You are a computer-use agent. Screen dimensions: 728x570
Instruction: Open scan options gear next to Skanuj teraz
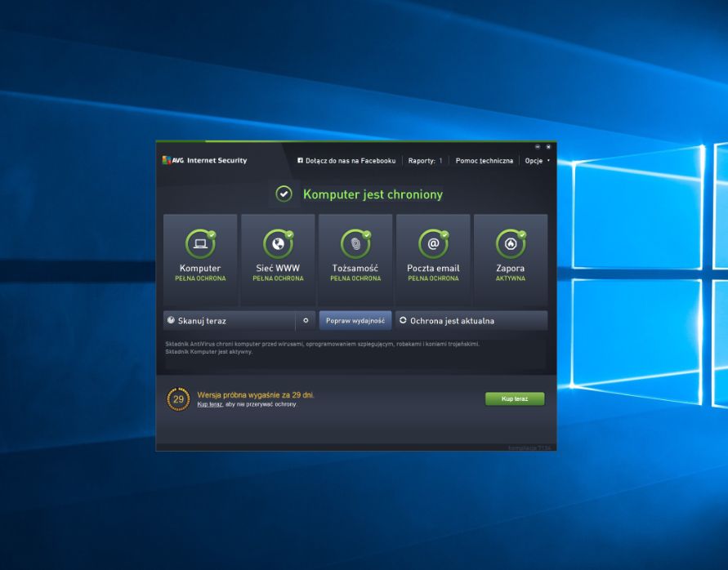click(306, 320)
